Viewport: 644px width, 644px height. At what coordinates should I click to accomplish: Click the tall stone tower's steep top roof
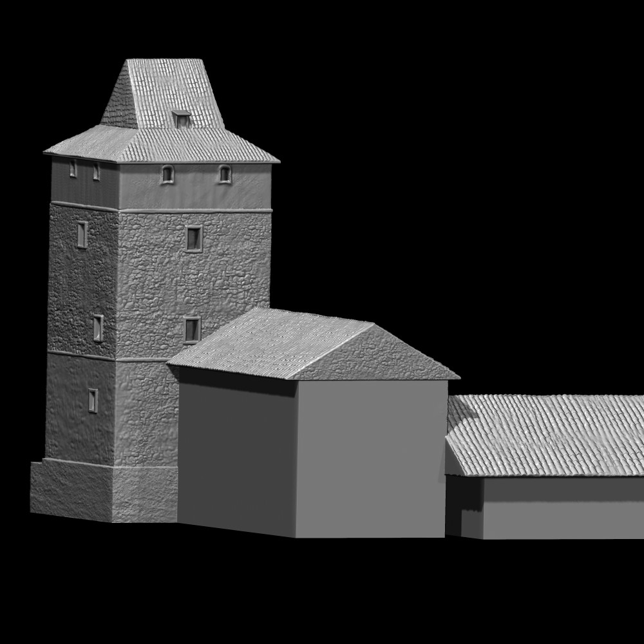pos(162,93)
